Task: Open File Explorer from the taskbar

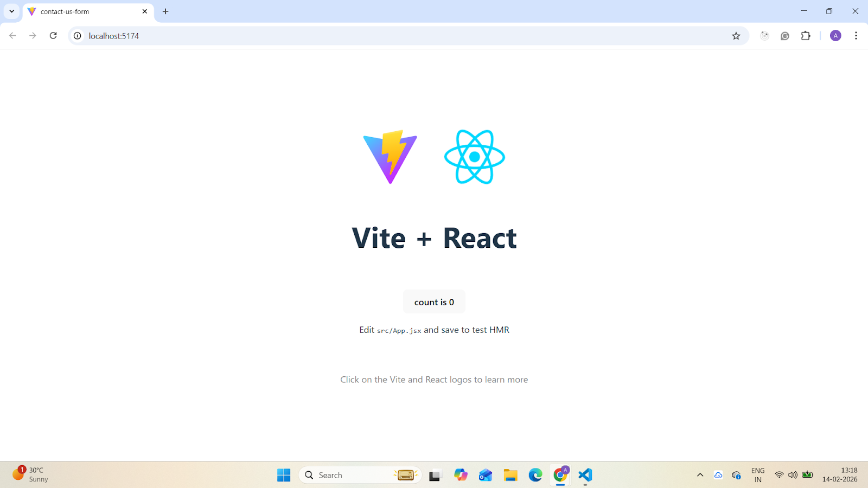Action: [x=510, y=475]
